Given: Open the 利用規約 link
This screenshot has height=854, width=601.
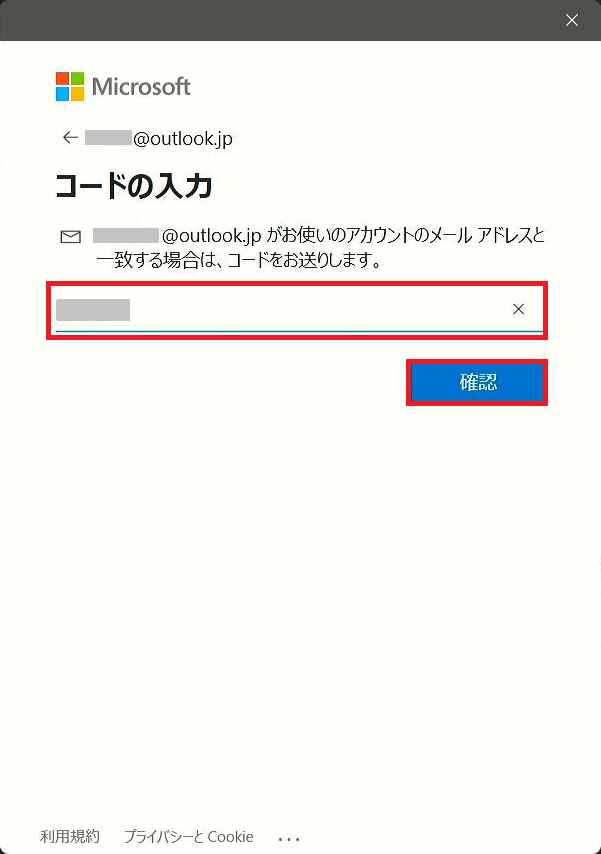Looking at the screenshot, I should coord(70,836).
